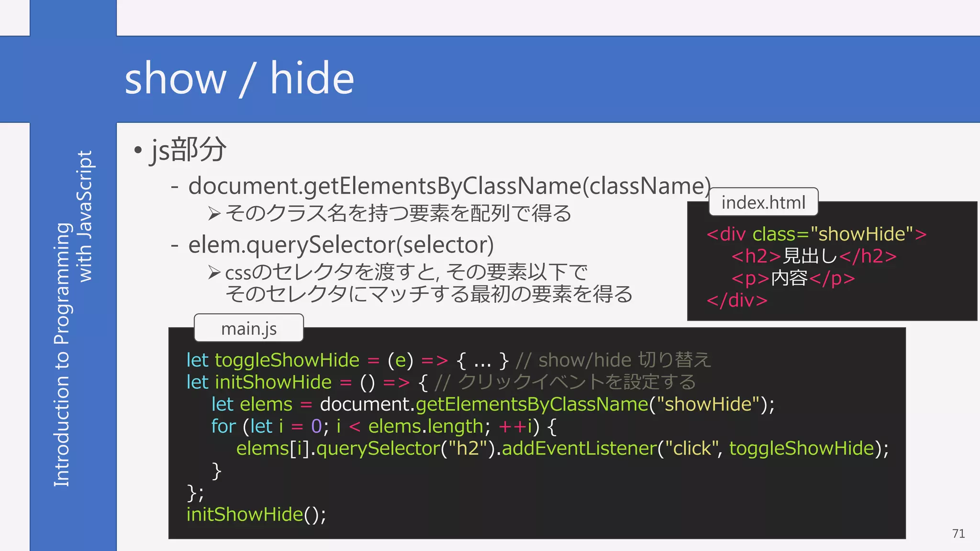Viewport: 980px width, 551px height.
Task: Click closing '</div>' code line
Action: click(737, 300)
